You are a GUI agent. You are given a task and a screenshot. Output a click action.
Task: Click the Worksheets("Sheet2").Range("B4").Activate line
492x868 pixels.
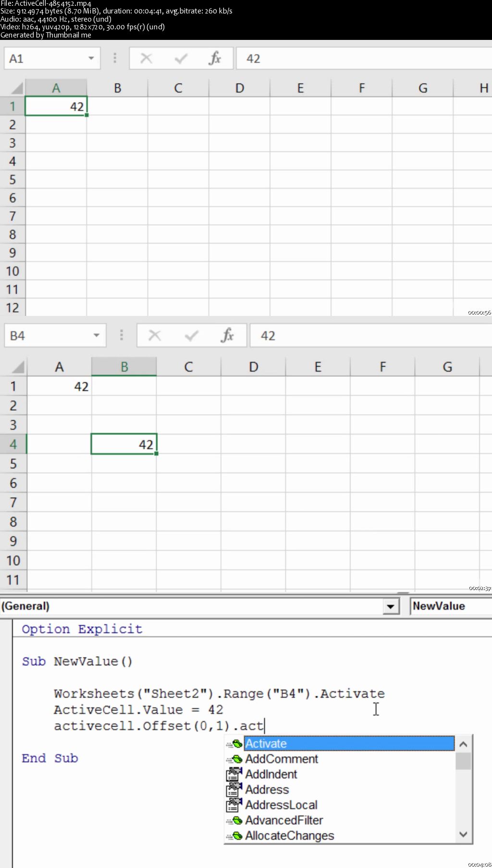pyautogui.click(x=220, y=693)
